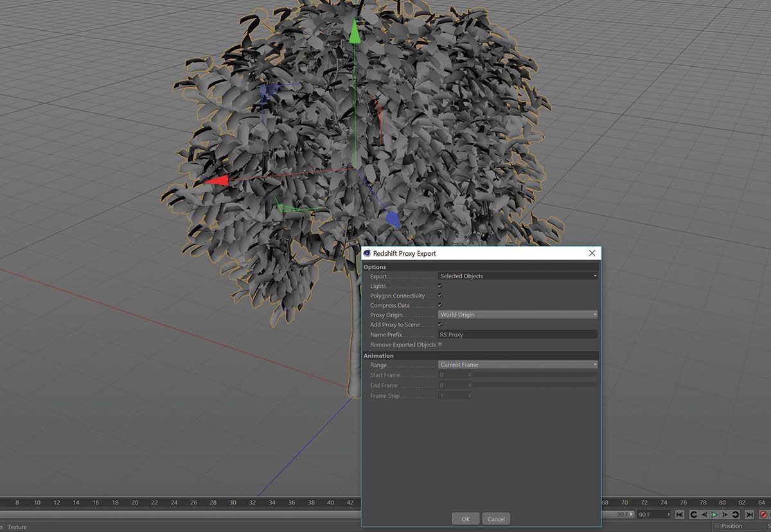
Task: Play the animation backwards
Action: (x=695, y=514)
